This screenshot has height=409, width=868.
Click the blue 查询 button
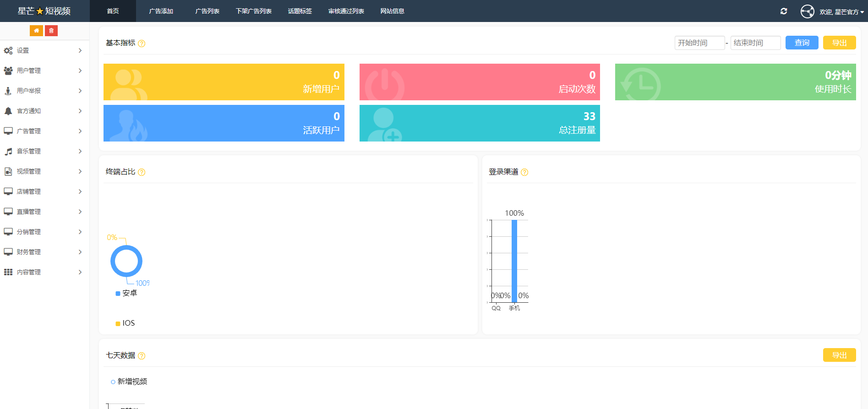point(802,43)
